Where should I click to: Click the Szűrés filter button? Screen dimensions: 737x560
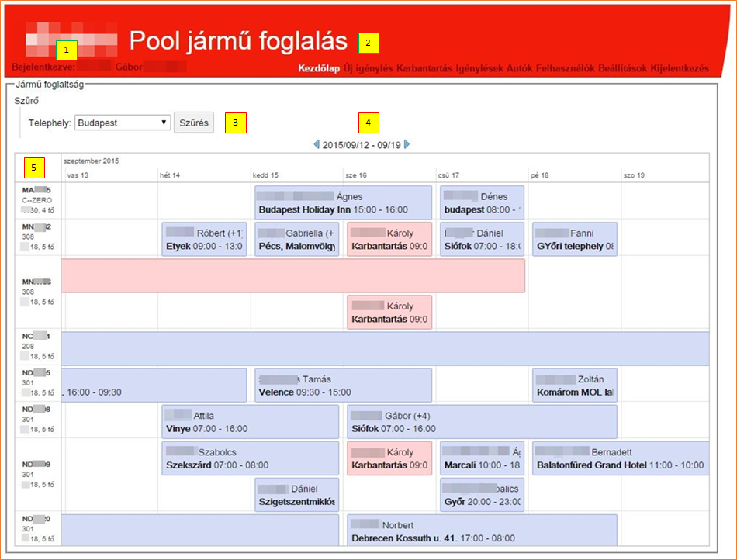pos(194,123)
